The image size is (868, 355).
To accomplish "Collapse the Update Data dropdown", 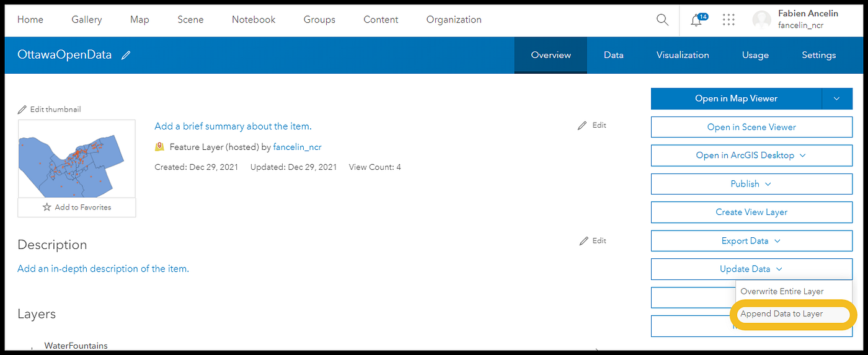I will coord(751,269).
